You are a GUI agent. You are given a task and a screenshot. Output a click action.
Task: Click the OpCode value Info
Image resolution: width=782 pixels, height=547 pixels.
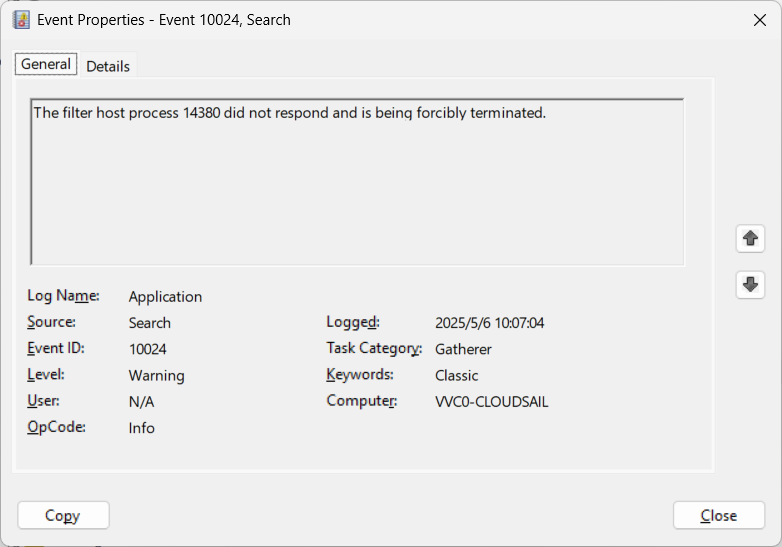pos(142,428)
